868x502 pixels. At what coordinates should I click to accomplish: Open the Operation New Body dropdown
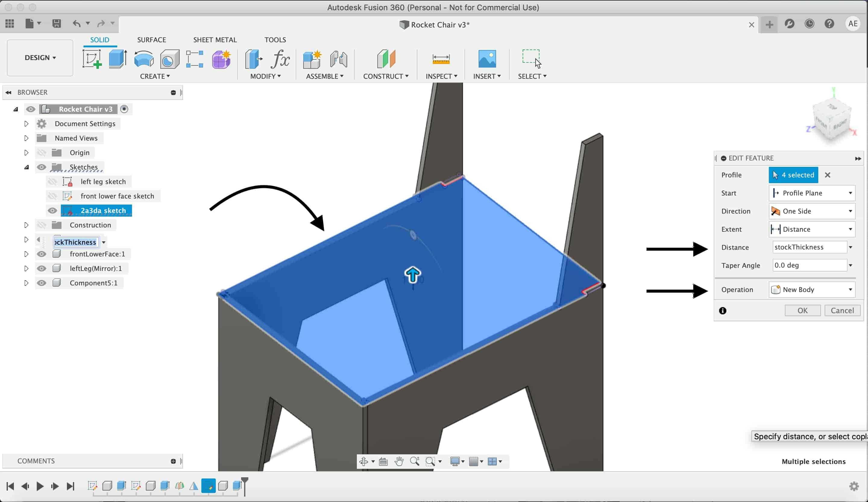pos(812,290)
